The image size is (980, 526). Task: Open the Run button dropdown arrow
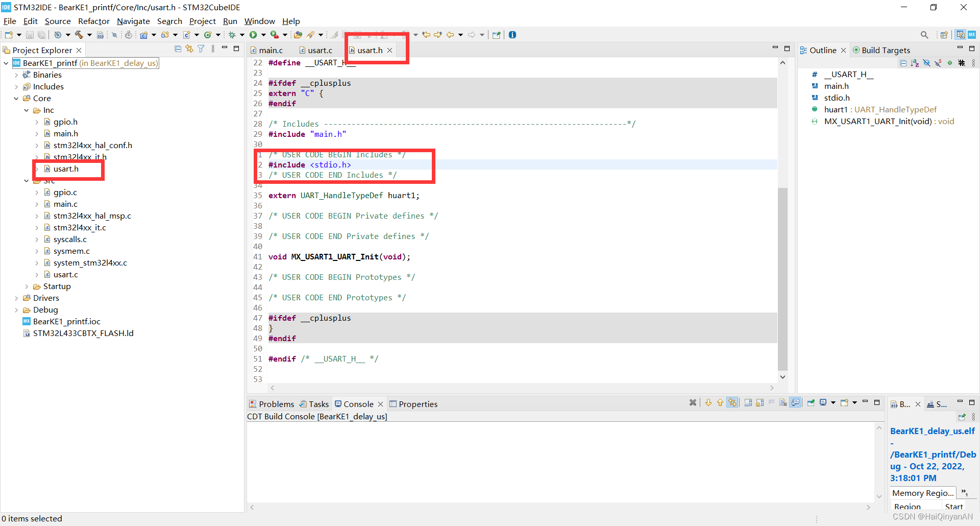pyautogui.click(x=263, y=35)
